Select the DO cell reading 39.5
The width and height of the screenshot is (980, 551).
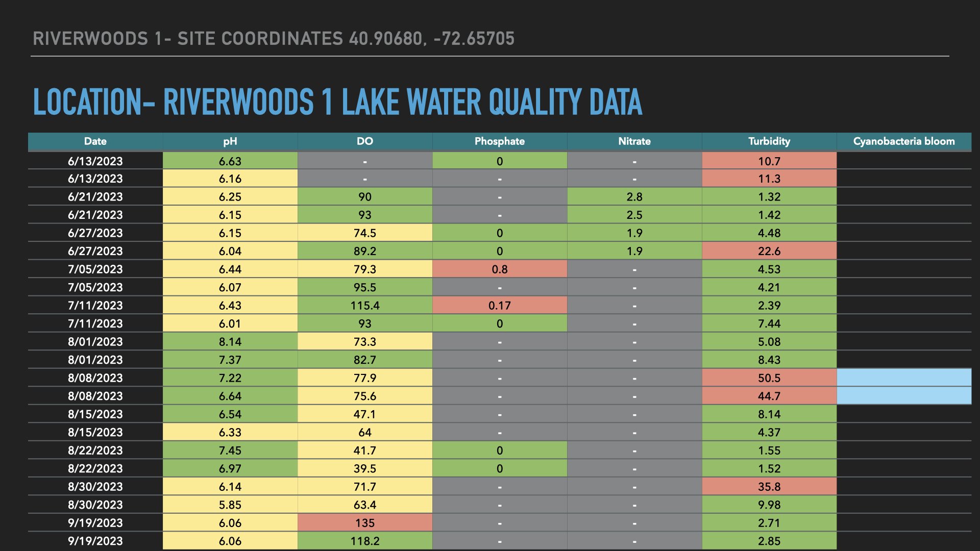365,468
